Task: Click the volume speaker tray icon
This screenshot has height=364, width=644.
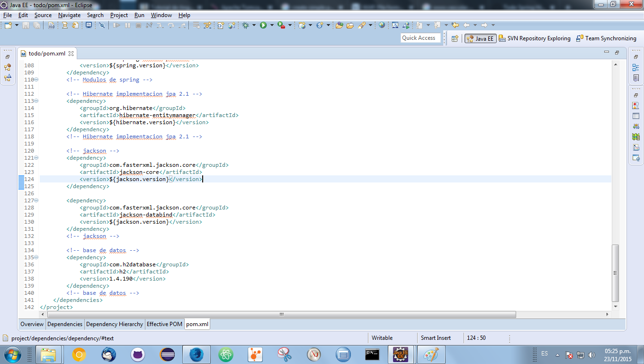Action: 591,355
